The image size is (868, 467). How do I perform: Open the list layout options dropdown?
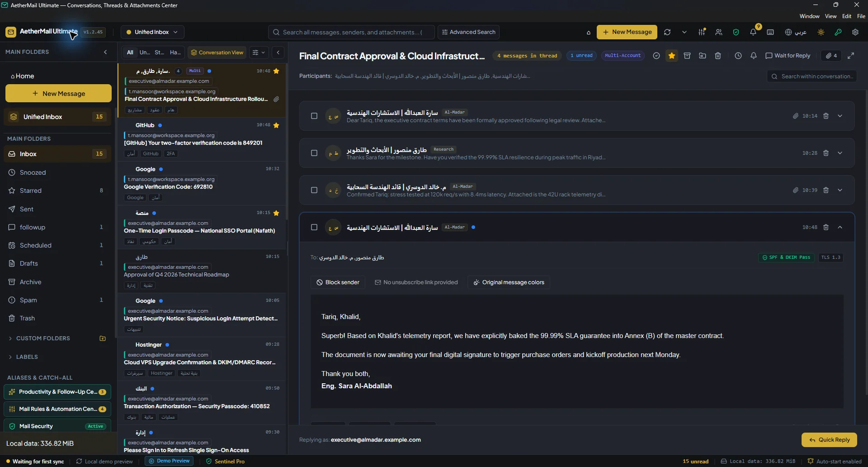pos(259,52)
